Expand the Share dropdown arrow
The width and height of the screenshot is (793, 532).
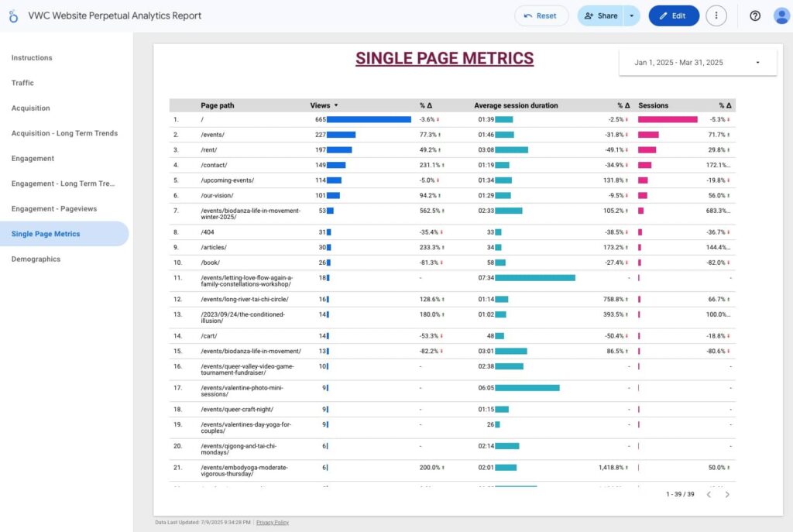click(x=632, y=15)
